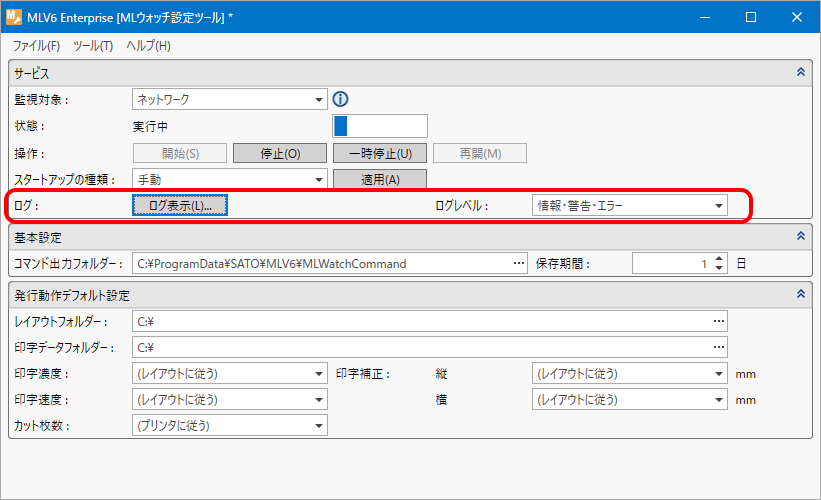
Task: Open the ツール(T) menu
Action: point(93,46)
